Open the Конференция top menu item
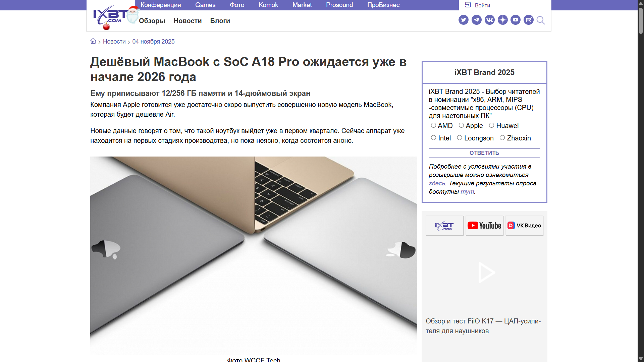 point(161,5)
